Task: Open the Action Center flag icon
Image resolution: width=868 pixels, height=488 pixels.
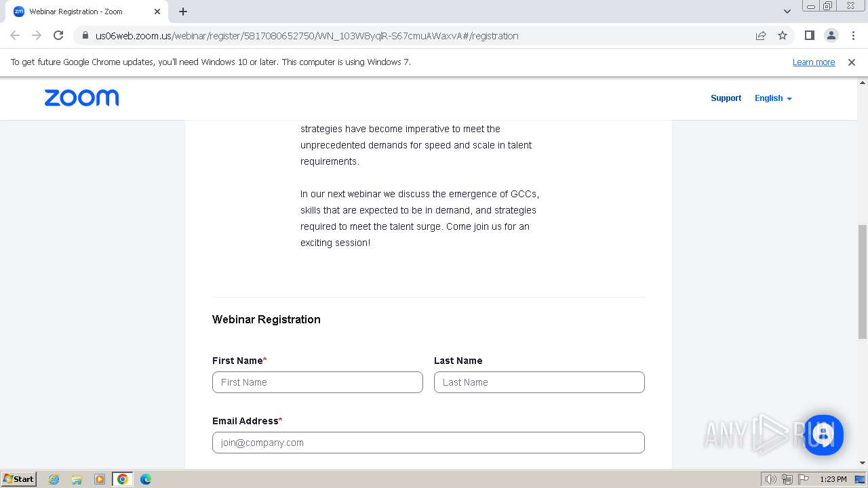Action: (x=804, y=479)
